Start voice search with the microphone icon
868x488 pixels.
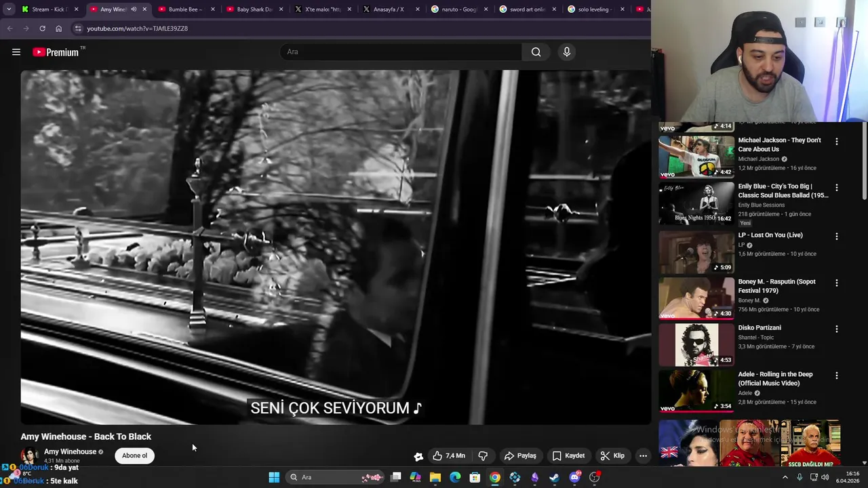[x=567, y=52]
